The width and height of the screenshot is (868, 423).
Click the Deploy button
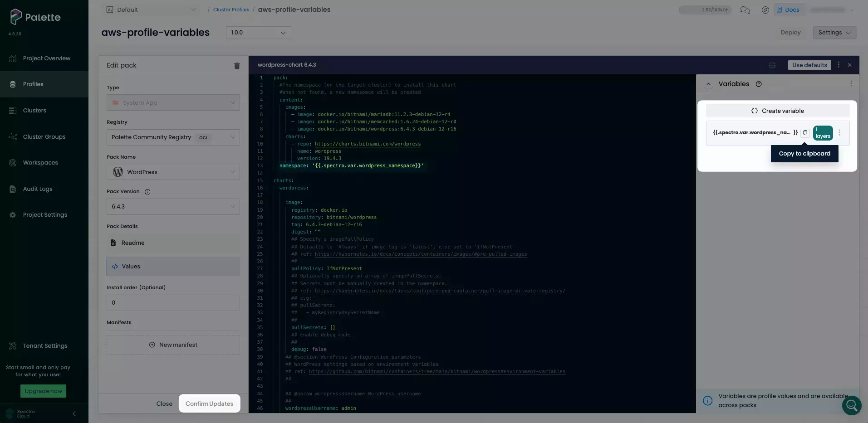coord(790,32)
